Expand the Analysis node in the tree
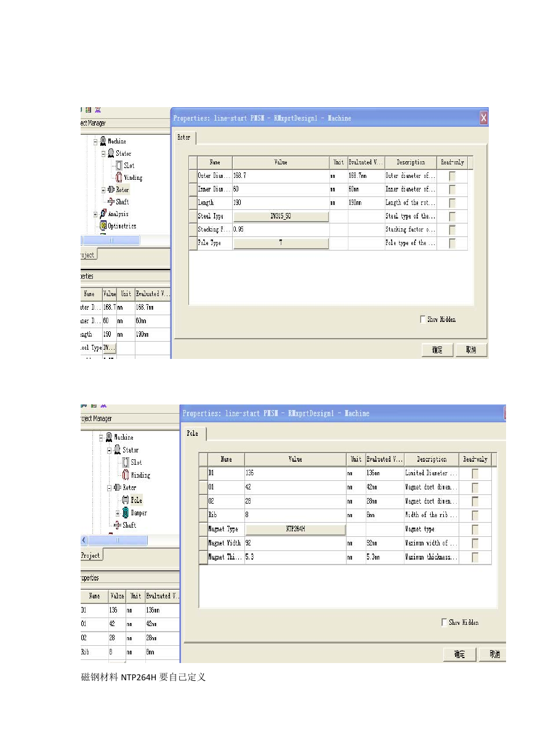The width and height of the screenshot is (535, 756). [x=95, y=214]
